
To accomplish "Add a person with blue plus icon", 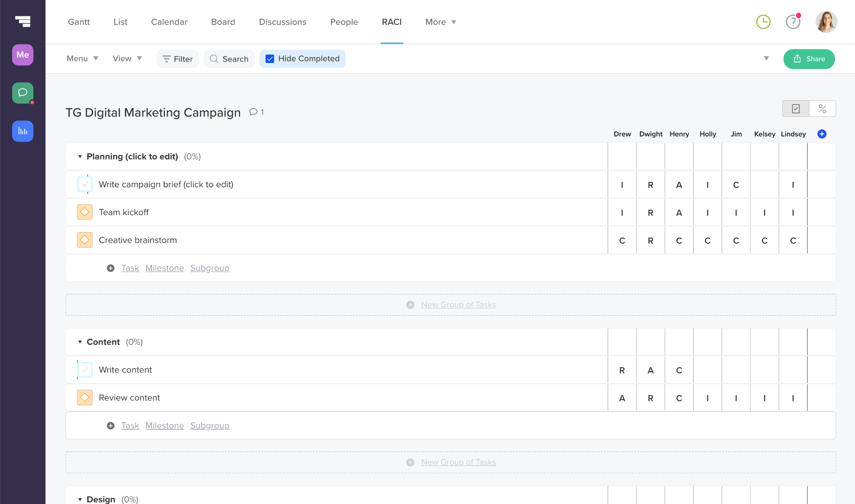I will [x=822, y=134].
